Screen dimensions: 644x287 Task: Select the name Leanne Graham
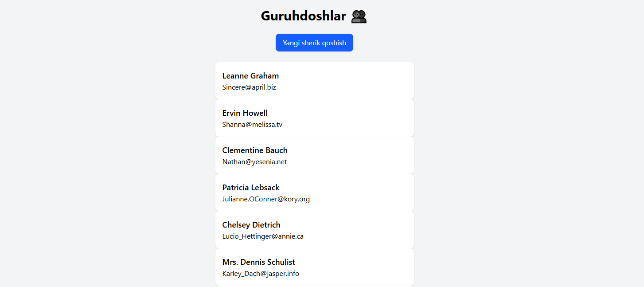point(250,76)
